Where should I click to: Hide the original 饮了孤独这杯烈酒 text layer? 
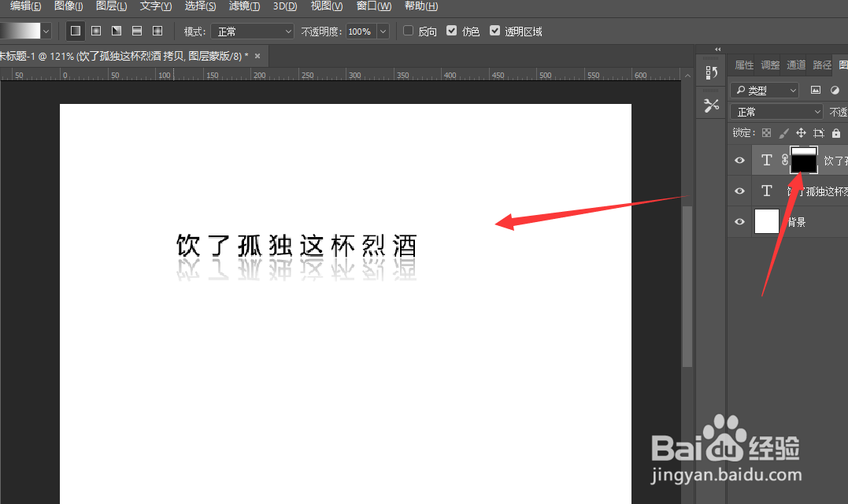pyautogui.click(x=739, y=191)
